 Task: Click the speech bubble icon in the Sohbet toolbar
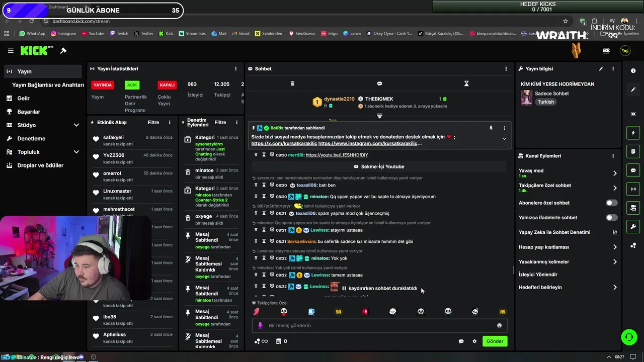379,83
